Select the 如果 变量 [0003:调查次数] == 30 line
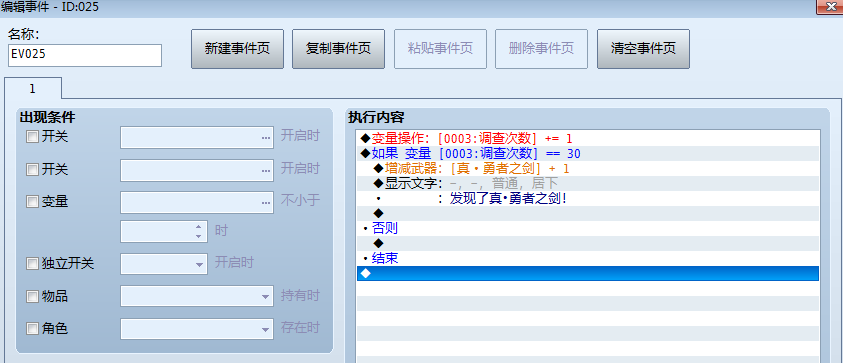 click(588, 154)
